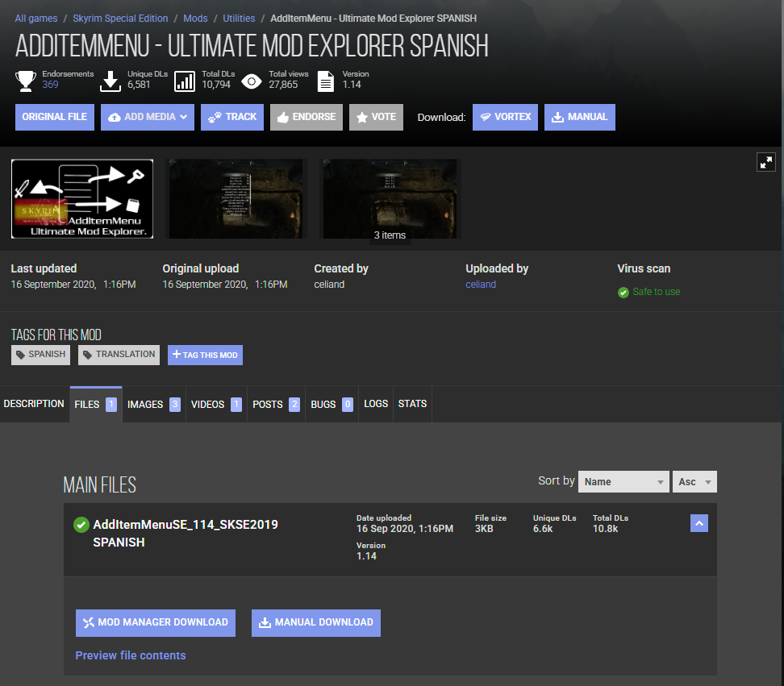Switch to the BUGS tab
The image size is (784, 686).
point(332,404)
